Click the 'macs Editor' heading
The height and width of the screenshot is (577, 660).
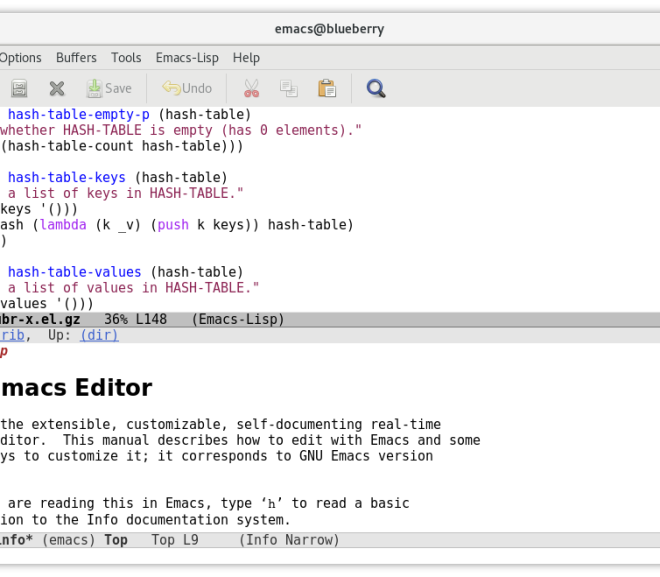pos(76,388)
